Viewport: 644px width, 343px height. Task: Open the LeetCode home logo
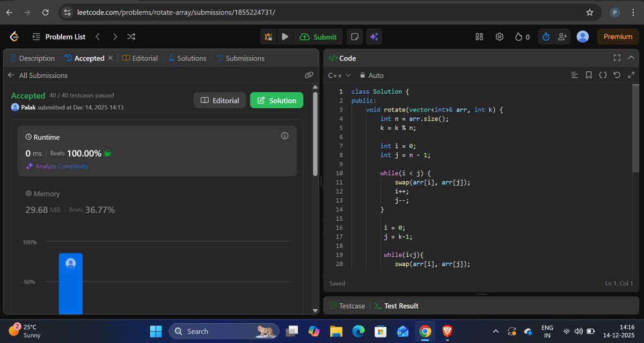[13, 36]
